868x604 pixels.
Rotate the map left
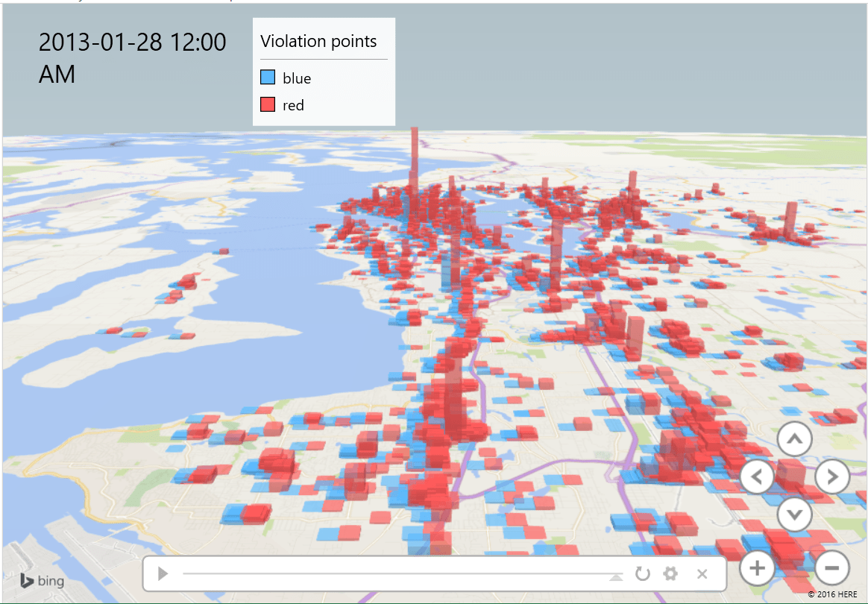pos(758,476)
